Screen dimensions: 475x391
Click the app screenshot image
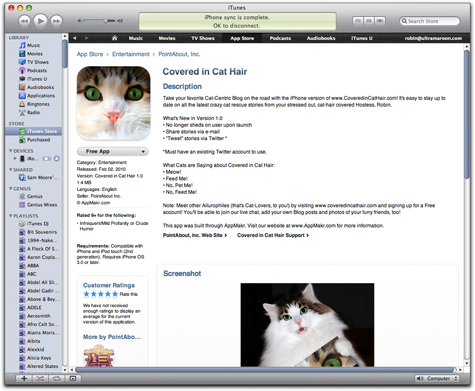pos(307,325)
